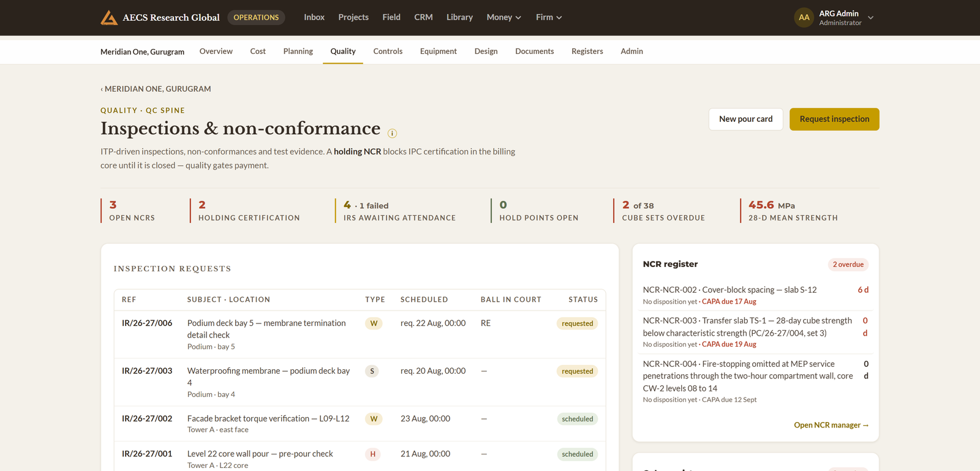Switch to the Documents tab

point(535,51)
